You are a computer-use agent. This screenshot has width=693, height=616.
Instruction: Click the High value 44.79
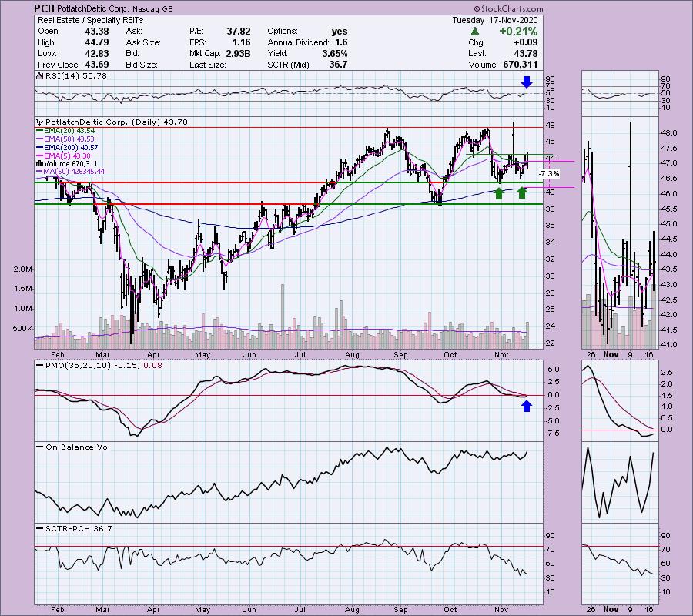click(x=97, y=42)
